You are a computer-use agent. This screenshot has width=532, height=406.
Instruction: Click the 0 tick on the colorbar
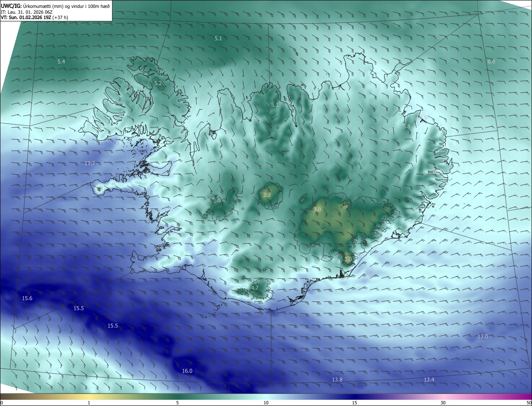point(2,403)
